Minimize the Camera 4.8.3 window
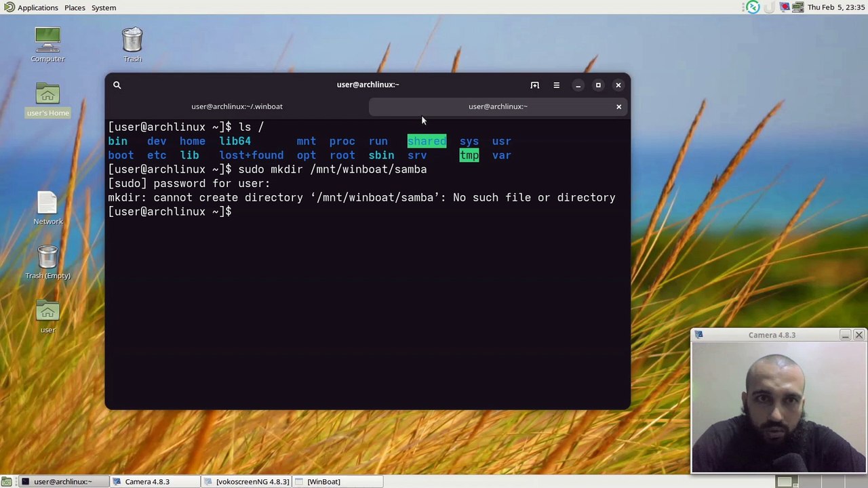 [845, 335]
